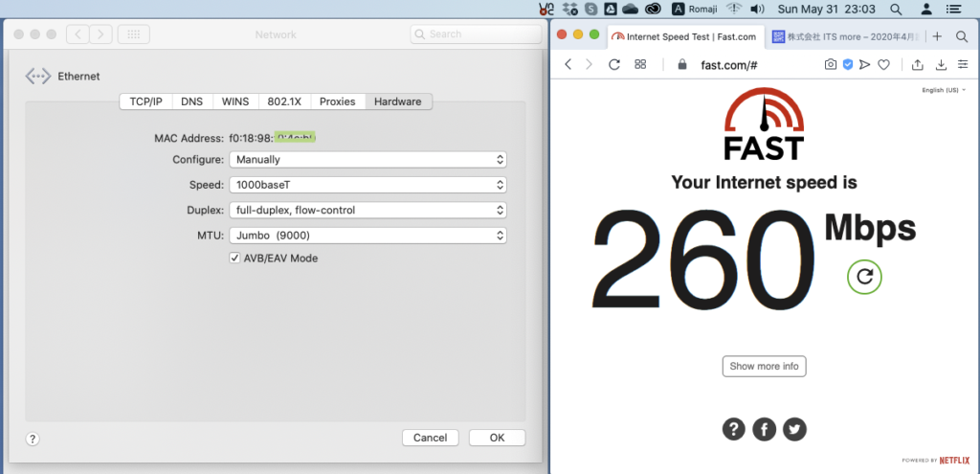Image resolution: width=980 pixels, height=474 pixels.
Task: Open the Network help question mark button
Action: (33, 439)
